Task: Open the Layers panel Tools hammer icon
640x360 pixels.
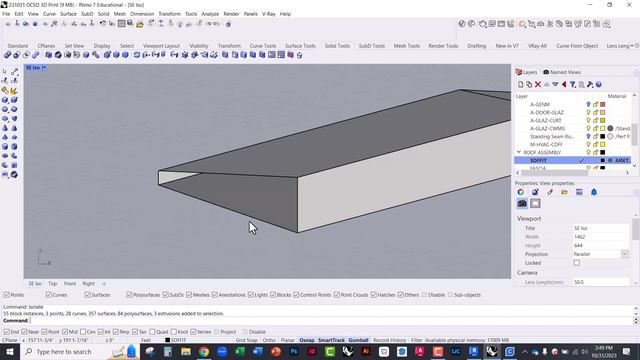Action: tap(590, 84)
